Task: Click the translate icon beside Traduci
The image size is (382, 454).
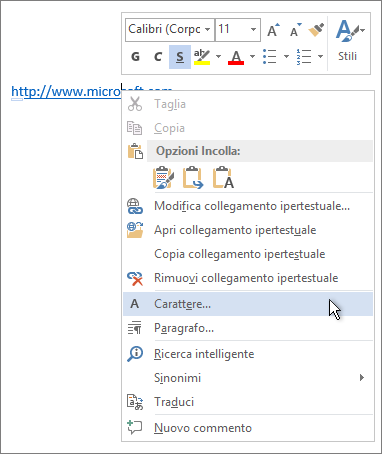Action: [x=135, y=402]
